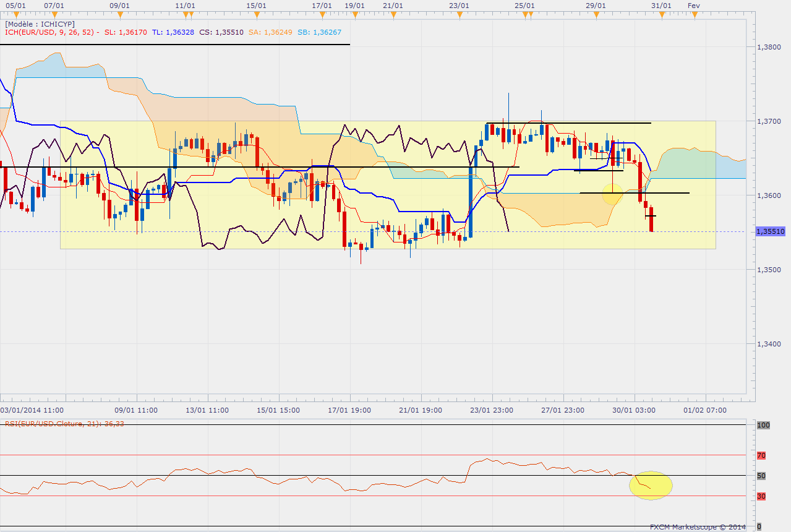Click the 1,3800 price axis label
The image size is (791, 532).
tap(768, 47)
